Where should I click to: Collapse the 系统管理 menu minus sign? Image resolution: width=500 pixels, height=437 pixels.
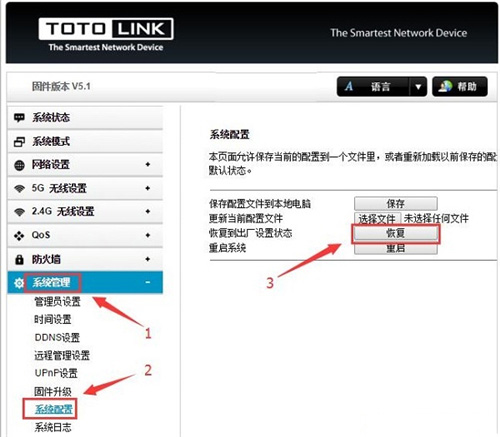[x=148, y=282]
